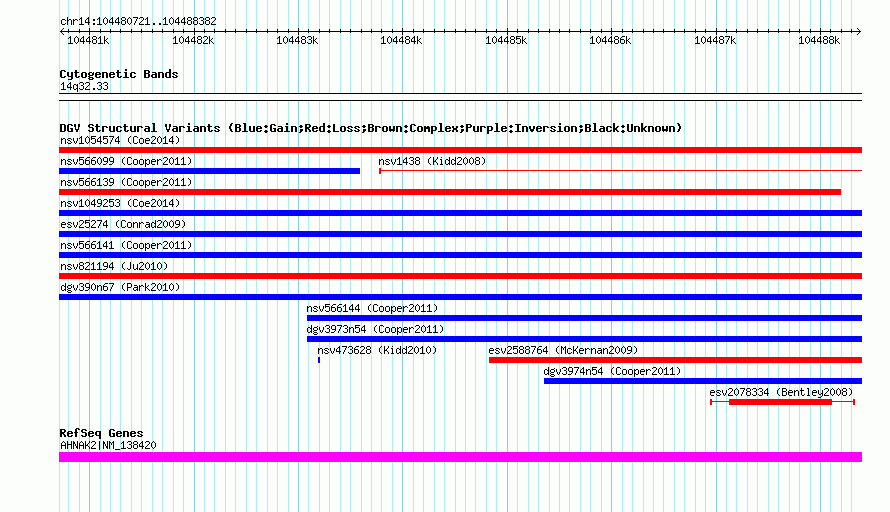The image size is (890, 512).
Task: Click the red esv2588764 loss bar
Action: coord(675,360)
